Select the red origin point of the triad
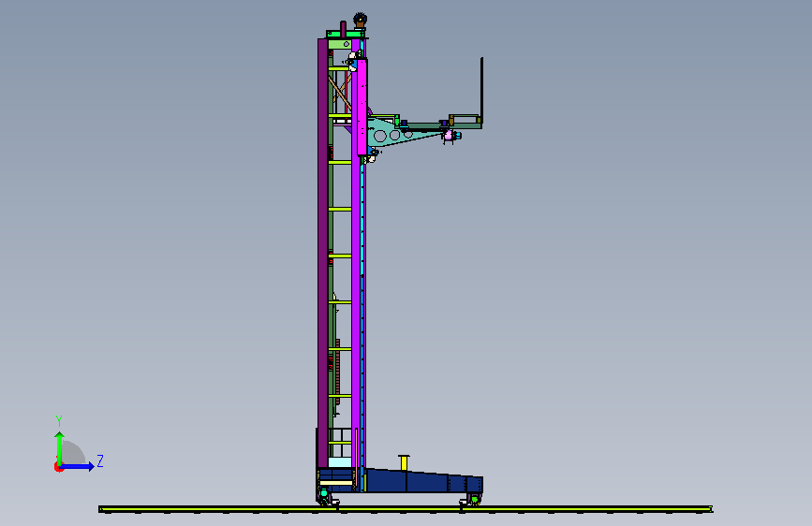 click(58, 467)
